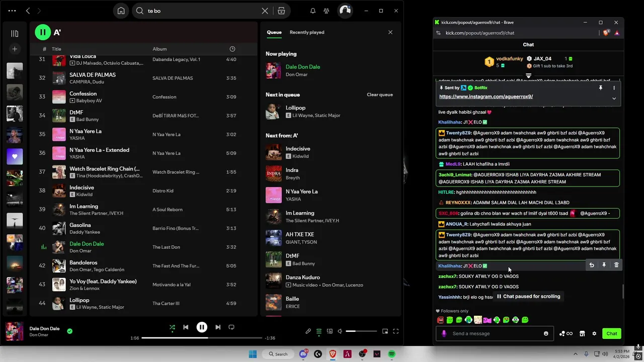The image size is (644, 362).
Task: Toggle the green saved check next to Dale Don Dale
Action: 70,331
